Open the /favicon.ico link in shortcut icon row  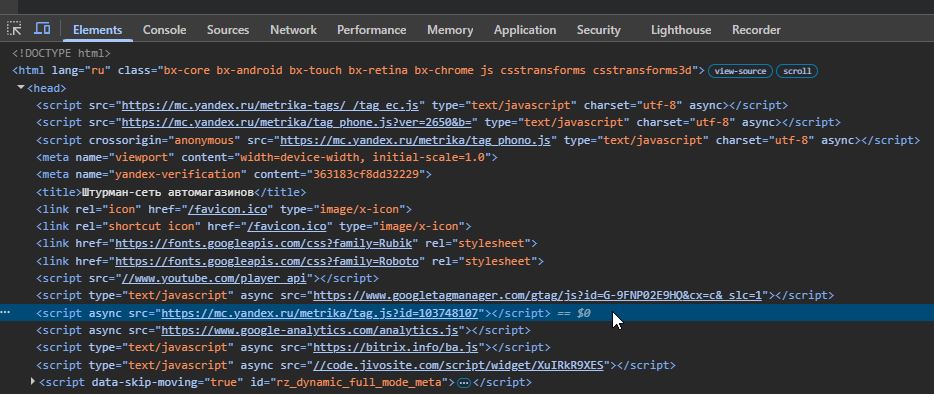pyautogui.click(x=287, y=227)
